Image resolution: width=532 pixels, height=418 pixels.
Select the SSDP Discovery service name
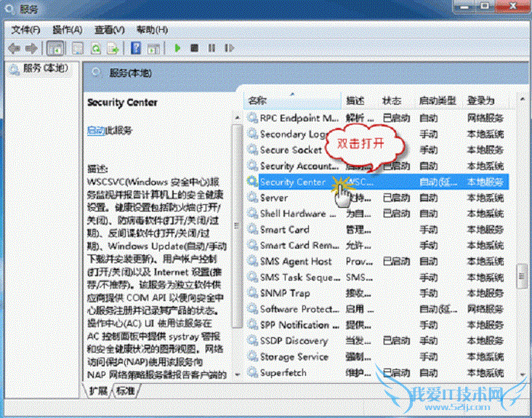294,341
